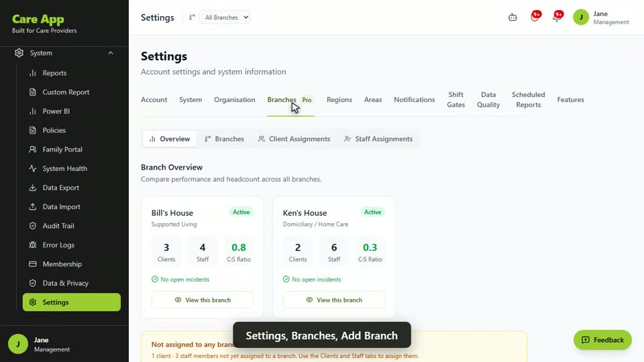Click the alerts icon with red badge
The image size is (644, 362).
pyautogui.click(x=535, y=17)
